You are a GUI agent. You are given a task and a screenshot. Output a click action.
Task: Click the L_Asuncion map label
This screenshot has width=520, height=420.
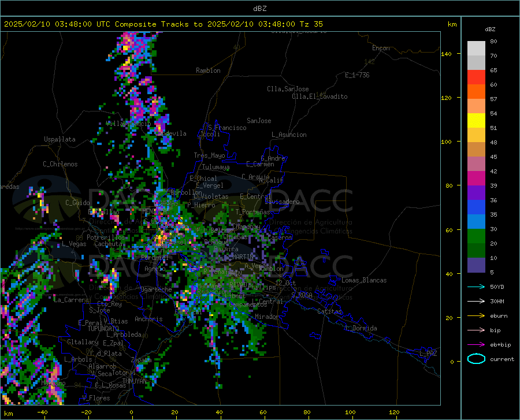[289, 135]
